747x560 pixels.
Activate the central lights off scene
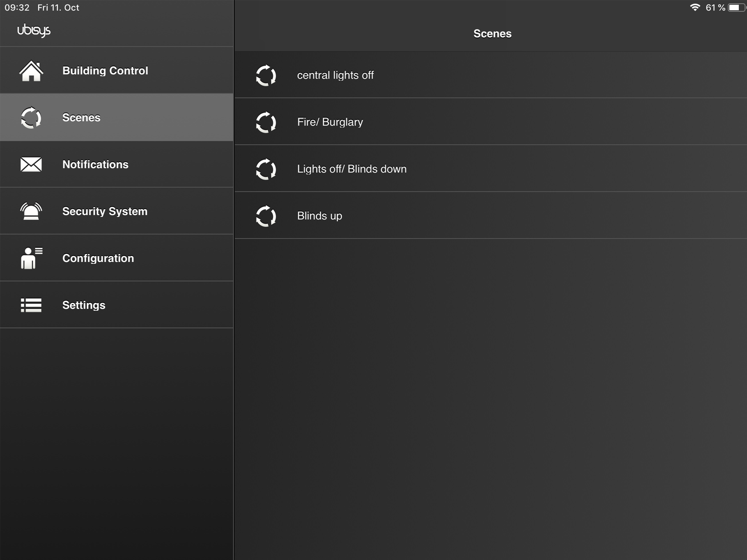coord(491,75)
